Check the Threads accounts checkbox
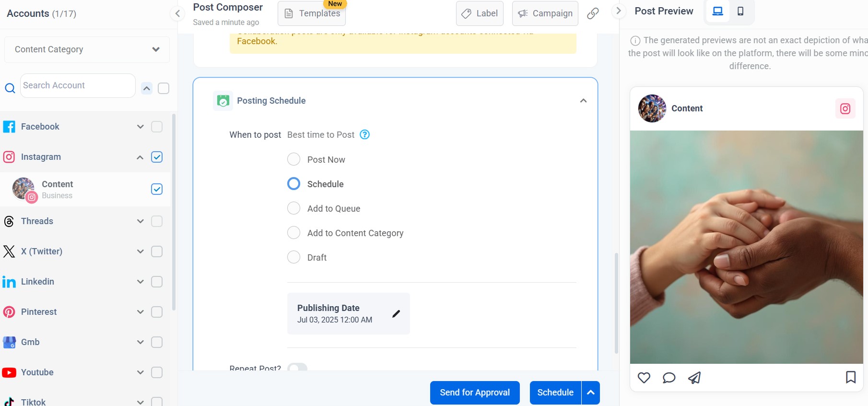The width and height of the screenshot is (868, 406). [x=157, y=221]
